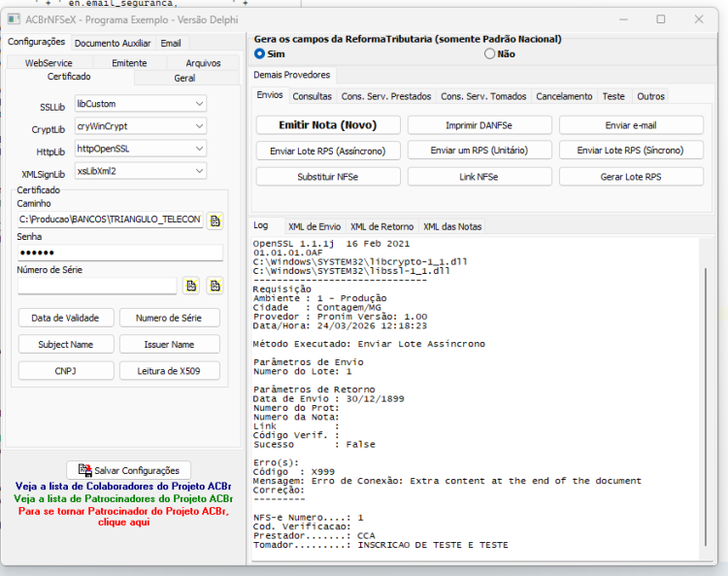This screenshot has height=576, width=728.
Task: Click Enviar e-mail button
Action: pos(631,125)
